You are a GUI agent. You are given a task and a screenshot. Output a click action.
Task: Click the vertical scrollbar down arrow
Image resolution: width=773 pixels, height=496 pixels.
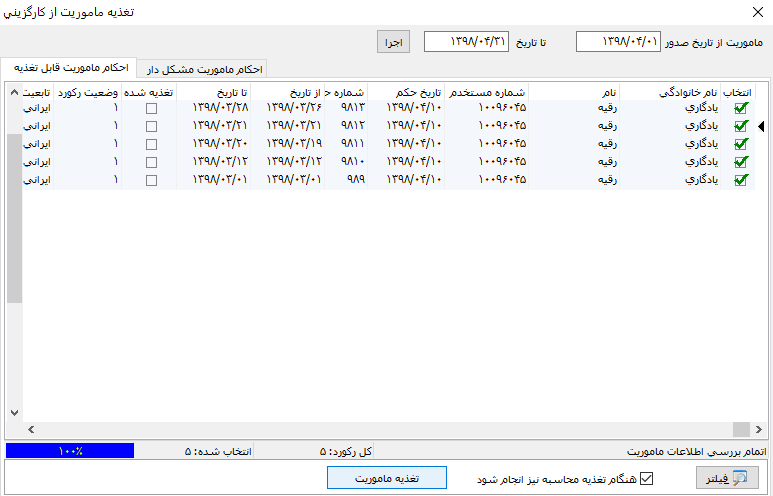14,413
